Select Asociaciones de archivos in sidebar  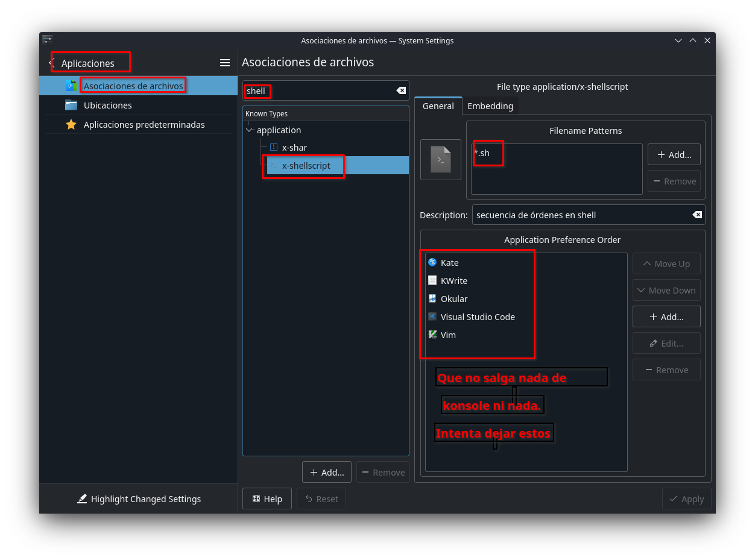pos(139,86)
